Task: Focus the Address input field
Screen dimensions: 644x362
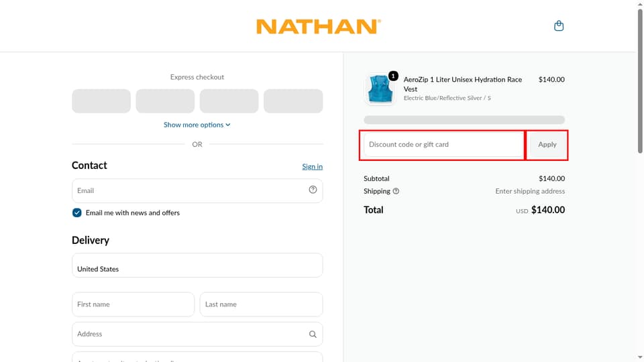Action: (197, 334)
